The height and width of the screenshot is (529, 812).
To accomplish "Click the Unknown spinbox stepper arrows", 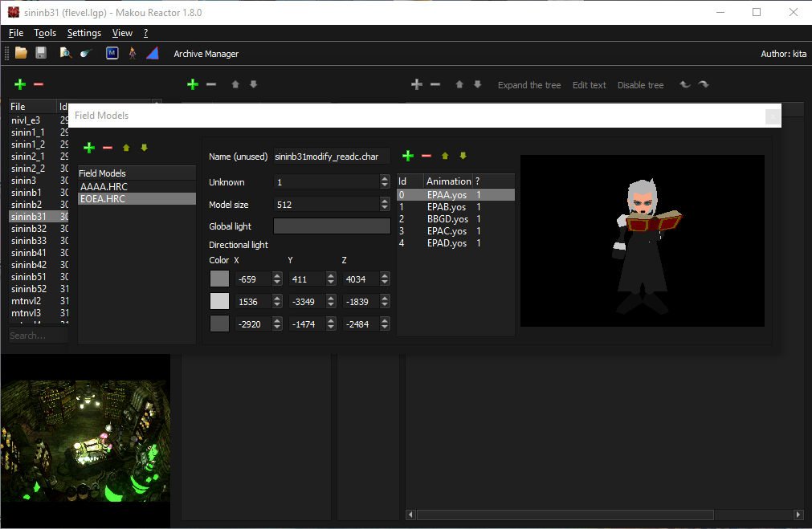I will [x=384, y=181].
